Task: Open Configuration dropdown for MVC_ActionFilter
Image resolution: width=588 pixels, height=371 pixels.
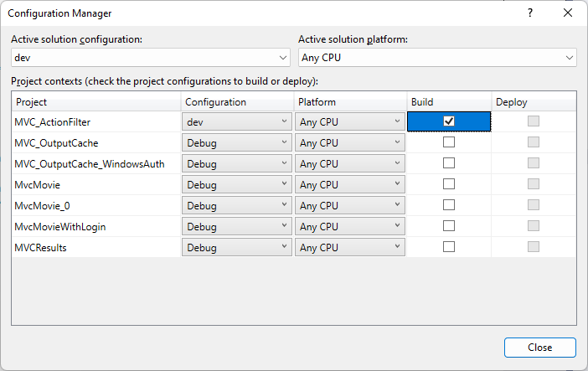Action: point(237,121)
